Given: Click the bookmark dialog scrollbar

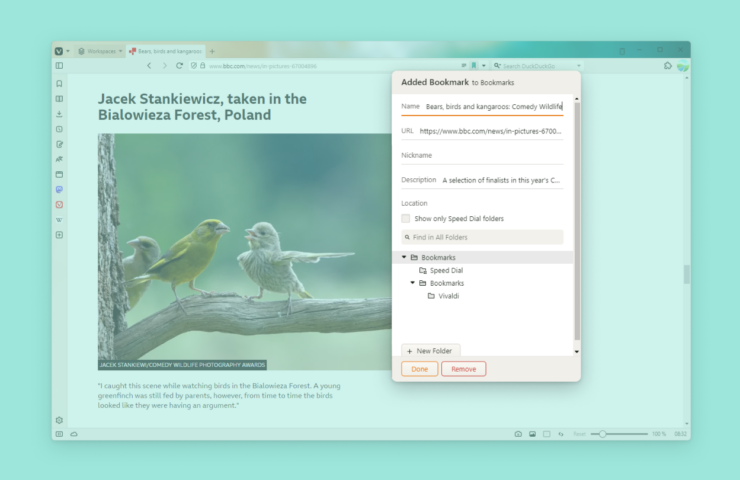Looking at the screenshot, I should (x=577, y=221).
